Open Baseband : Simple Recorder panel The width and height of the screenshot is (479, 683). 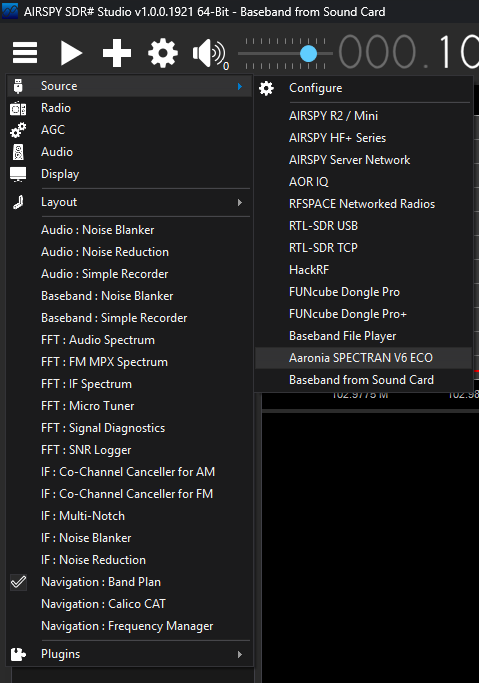130,318
